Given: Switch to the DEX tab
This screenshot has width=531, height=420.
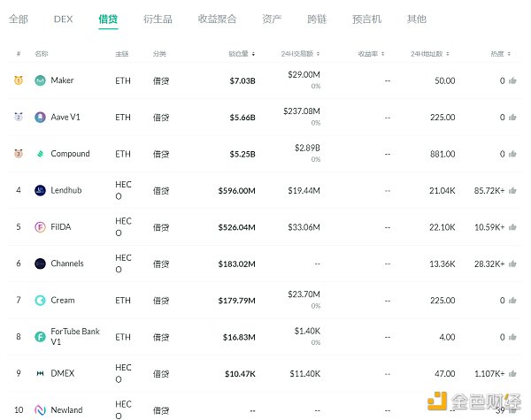Looking at the screenshot, I should (64, 19).
